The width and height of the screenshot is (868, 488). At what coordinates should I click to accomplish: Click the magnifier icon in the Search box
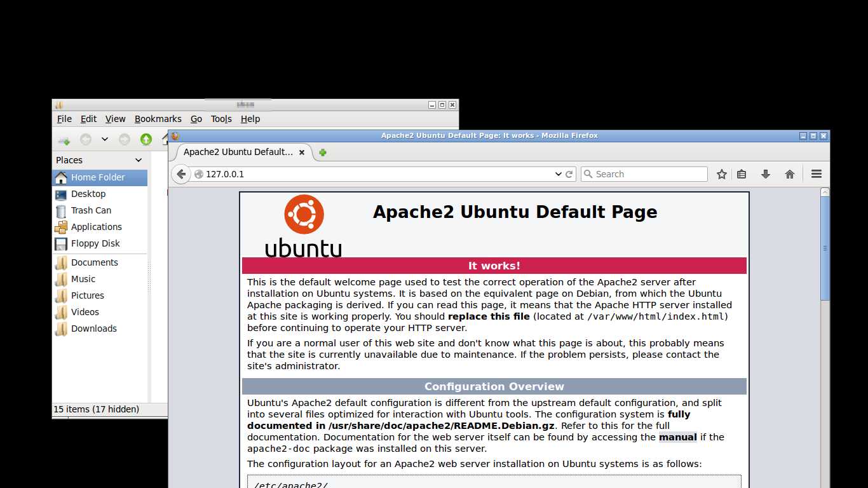click(x=588, y=174)
